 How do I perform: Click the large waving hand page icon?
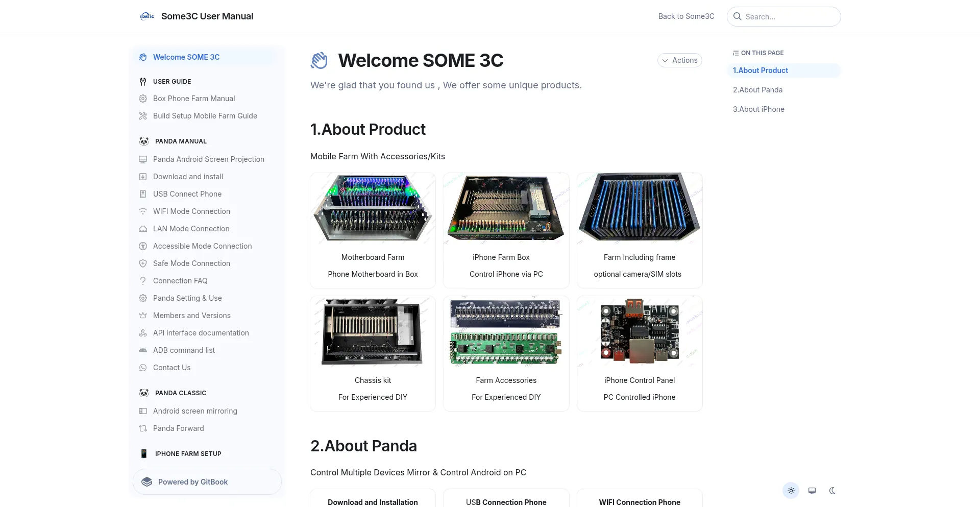click(320, 60)
